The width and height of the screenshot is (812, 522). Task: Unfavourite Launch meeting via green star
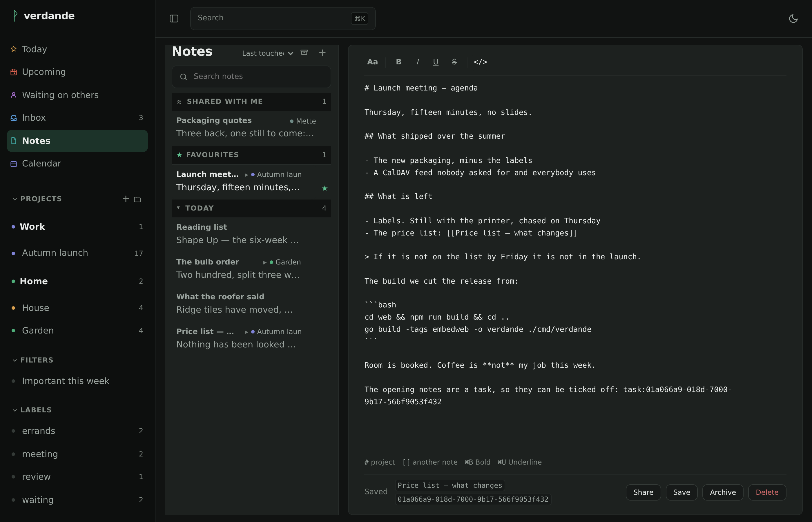click(x=325, y=188)
